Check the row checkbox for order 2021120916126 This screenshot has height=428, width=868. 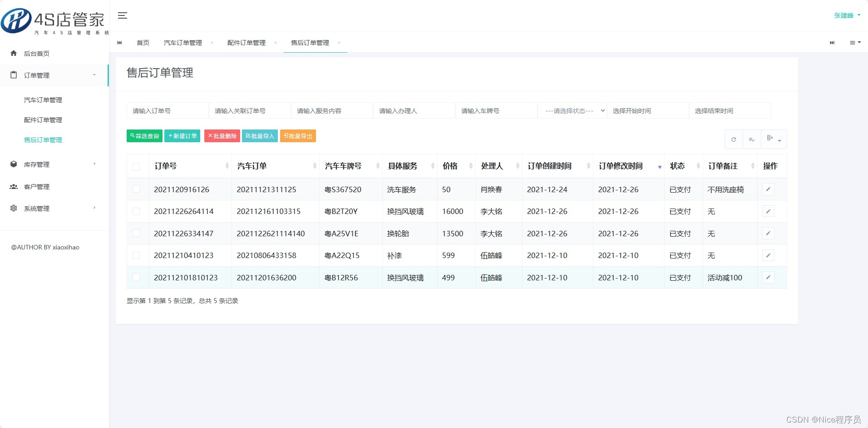coord(136,189)
